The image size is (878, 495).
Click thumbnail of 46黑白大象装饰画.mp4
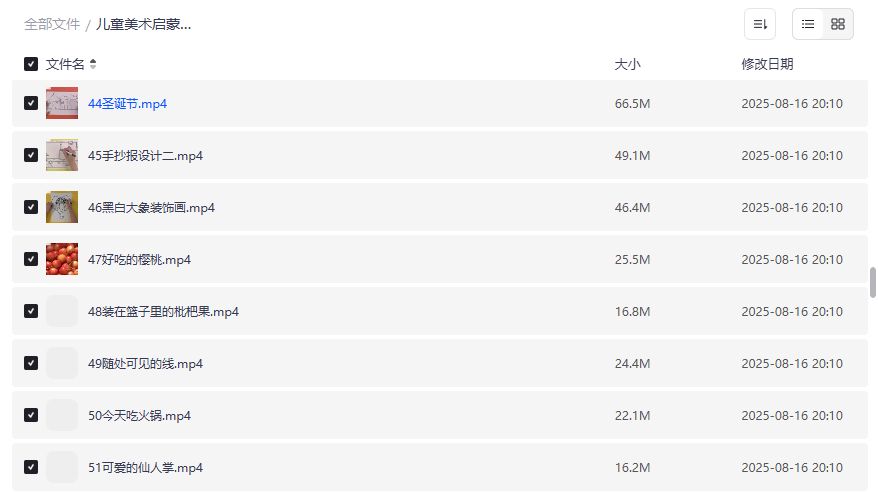coord(62,208)
